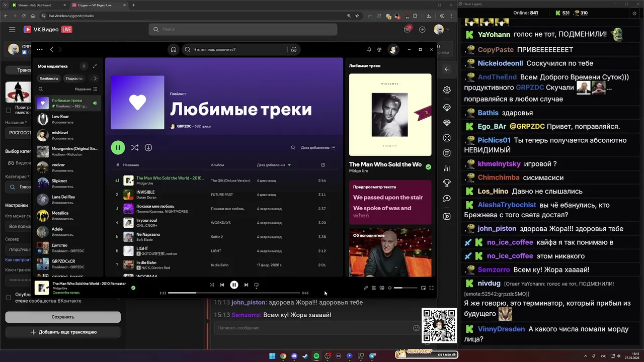
Task: Open chat settings gear icon in right sidebar
Action: pyautogui.click(x=447, y=90)
